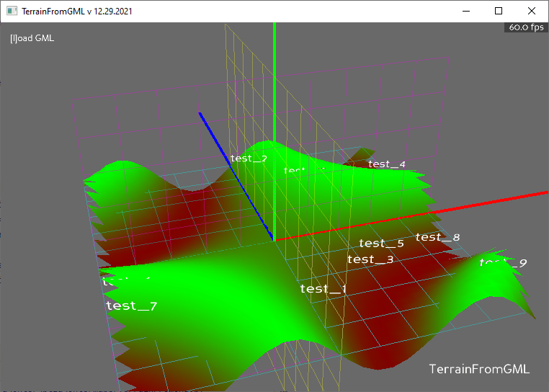The width and height of the screenshot is (549, 392).
Task: Click the test_3 marker label
Action: click(370, 259)
